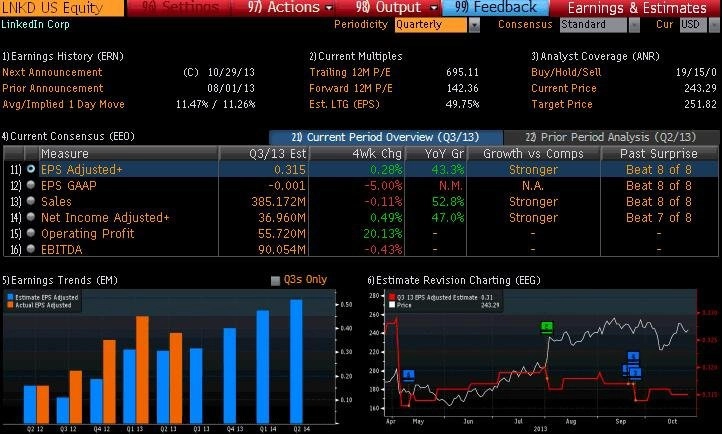Open 5) Earnings Trends (EM) link
722x434 pixels.
(60, 280)
